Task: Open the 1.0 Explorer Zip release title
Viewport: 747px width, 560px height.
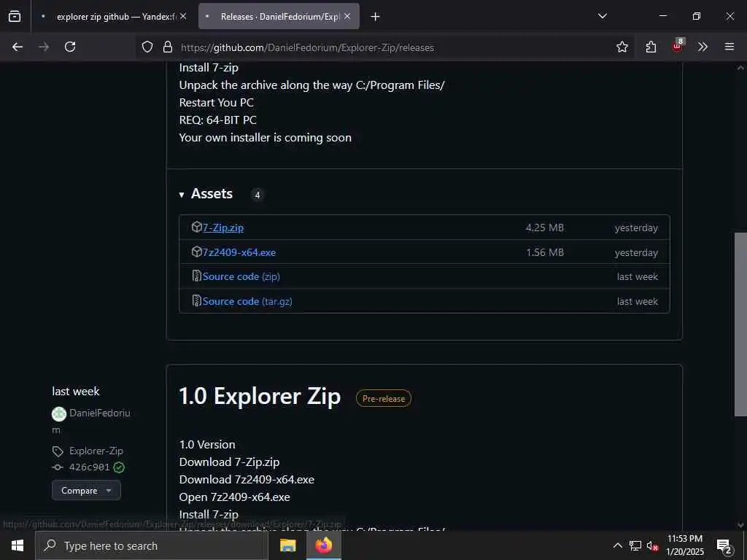Action: coord(260,397)
